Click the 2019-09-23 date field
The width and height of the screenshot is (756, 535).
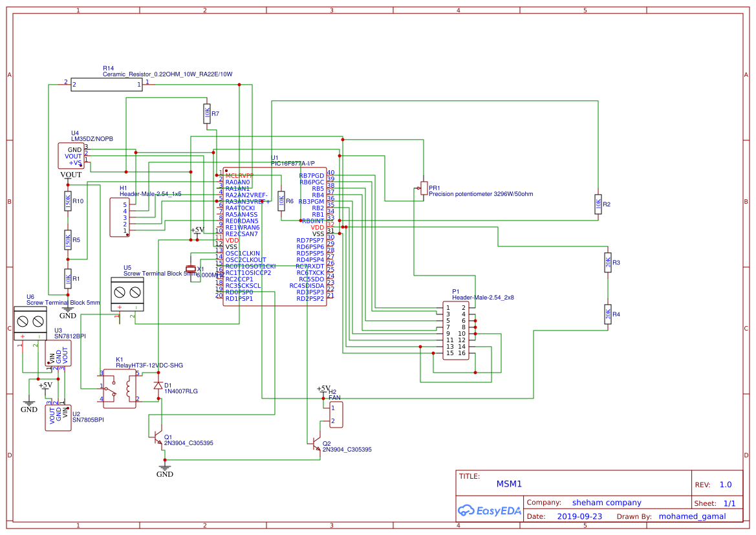(x=579, y=516)
